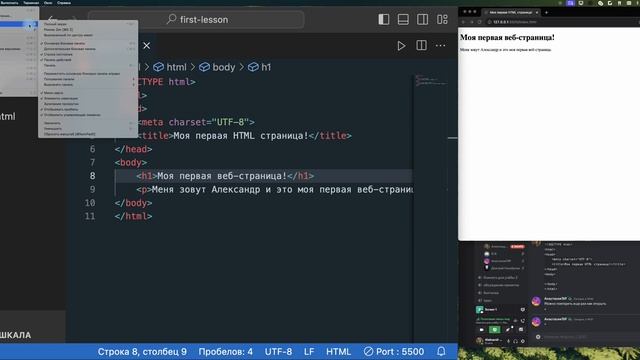Toggle bottom panel layout icon

pos(403,19)
